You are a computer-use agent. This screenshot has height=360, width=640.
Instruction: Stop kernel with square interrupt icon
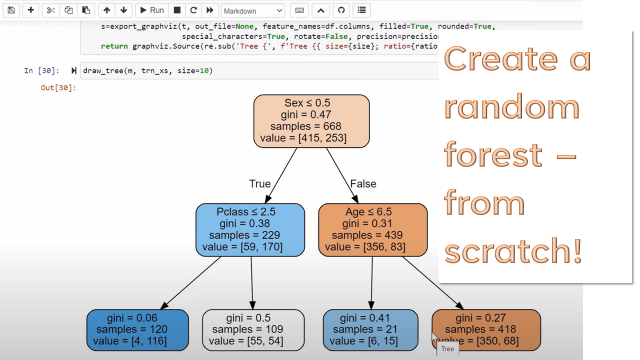coord(177,10)
